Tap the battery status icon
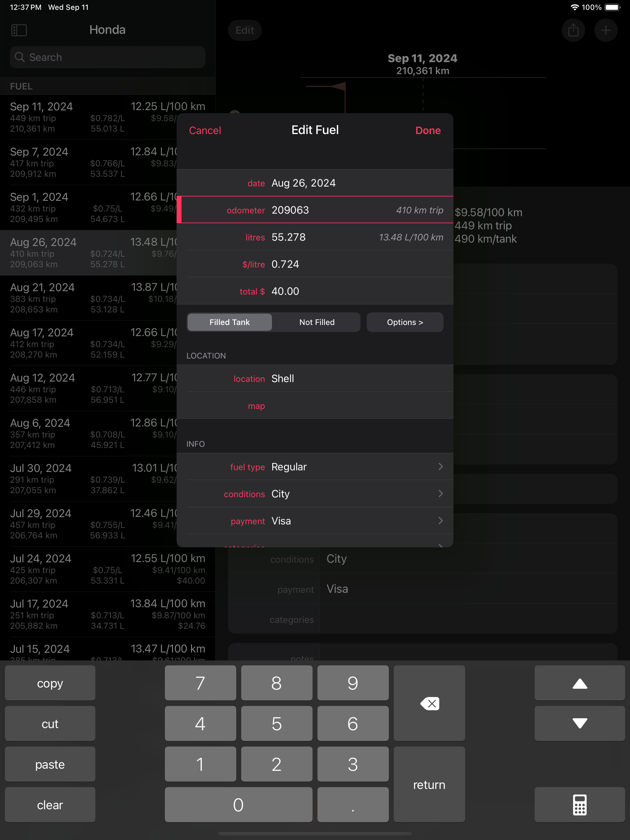 click(612, 7)
